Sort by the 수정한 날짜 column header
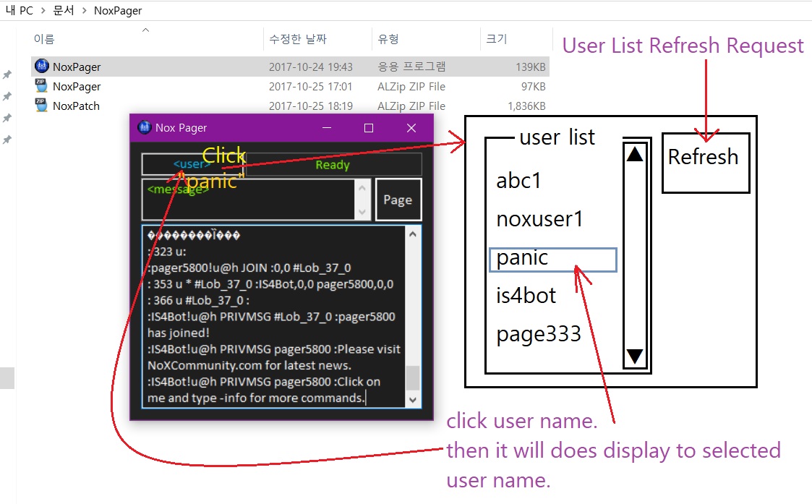 click(298, 39)
